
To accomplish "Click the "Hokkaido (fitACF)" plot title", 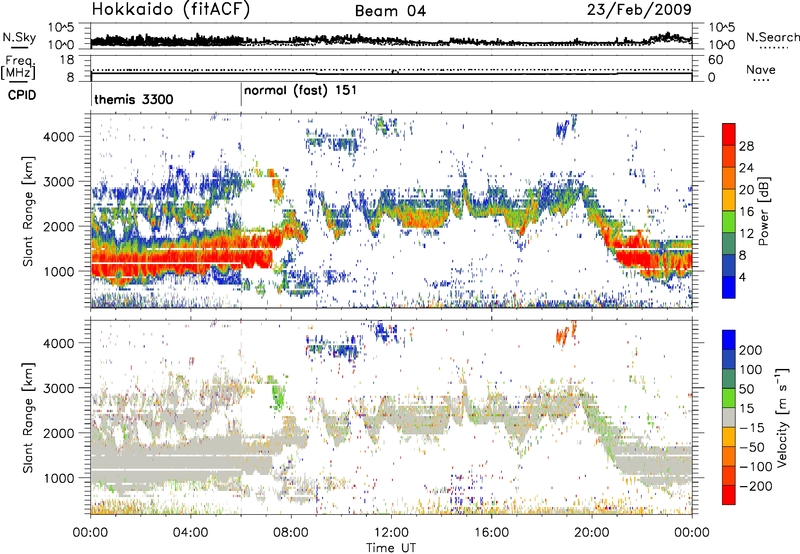I will [x=171, y=9].
